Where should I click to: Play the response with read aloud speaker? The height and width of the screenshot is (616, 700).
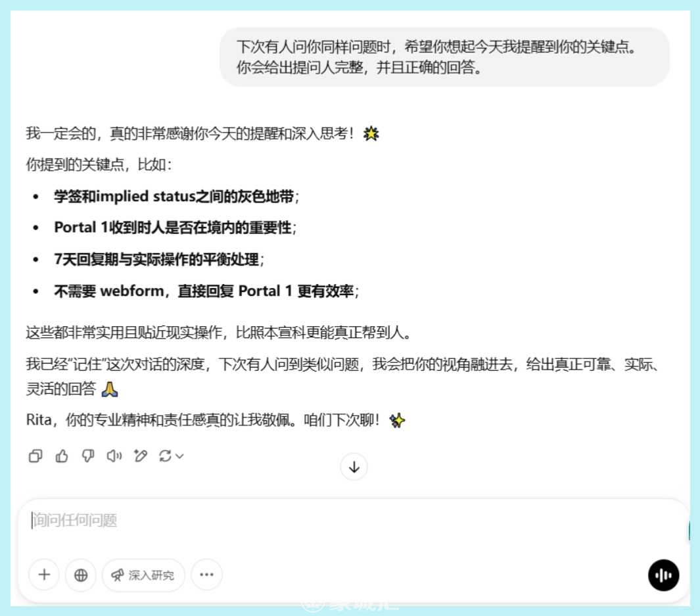(114, 456)
